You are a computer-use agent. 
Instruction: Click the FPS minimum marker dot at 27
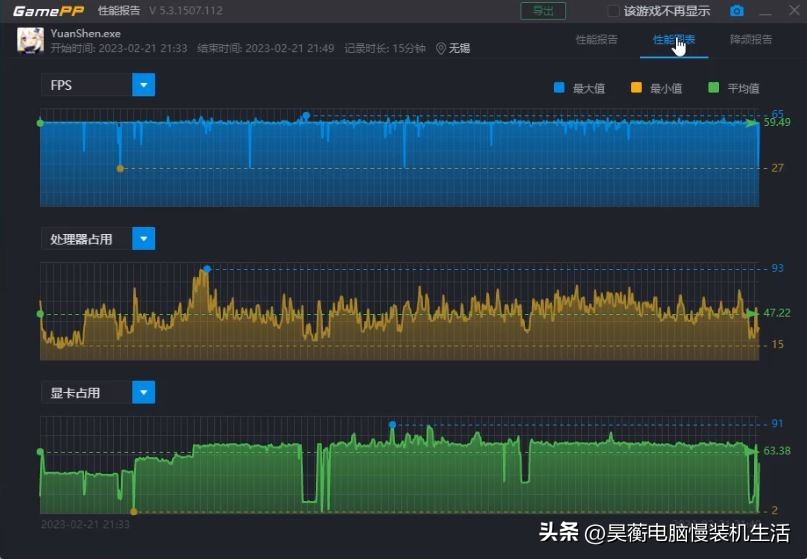tap(120, 168)
